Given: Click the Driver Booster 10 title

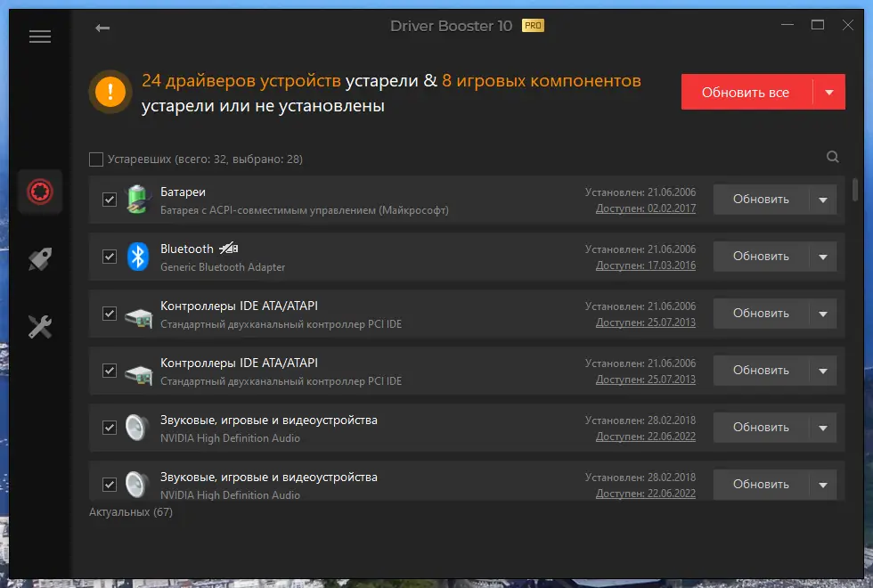Looking at the screenshot, I should [451, 26].
